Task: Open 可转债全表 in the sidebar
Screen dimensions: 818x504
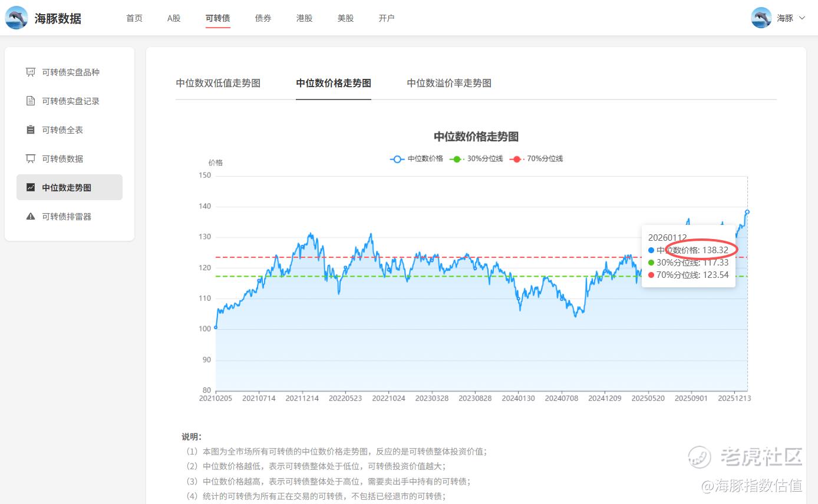Action: pos(70,130)
